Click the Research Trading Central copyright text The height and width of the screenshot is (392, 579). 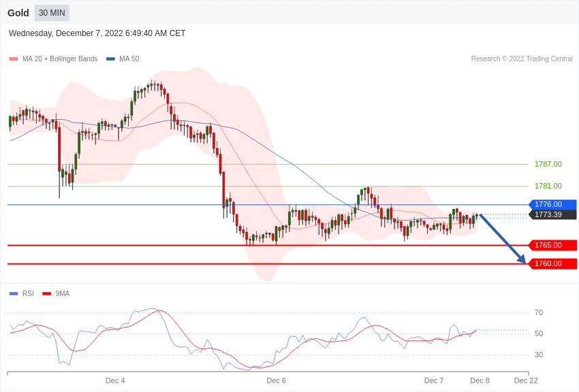tap(522, 59)
